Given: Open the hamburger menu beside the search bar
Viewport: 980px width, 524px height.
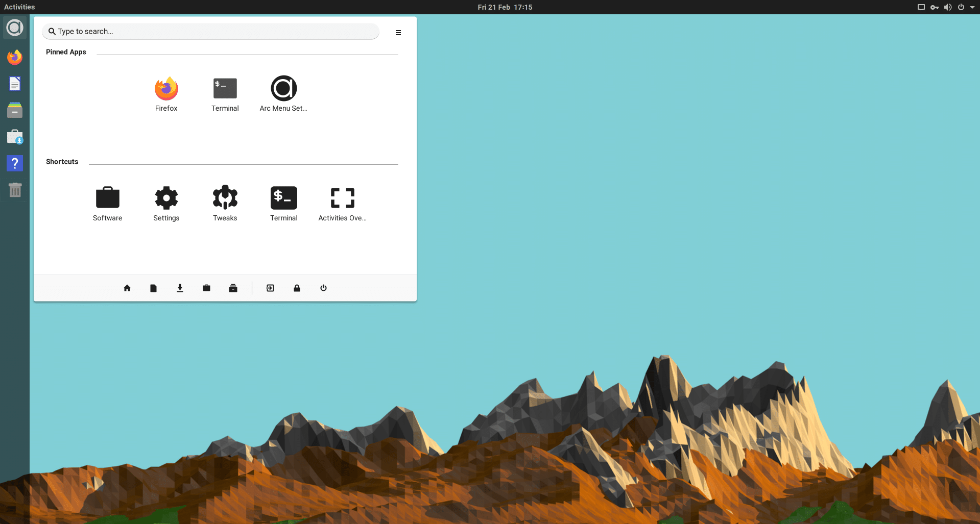Looking at the screenshot, I should pyautogui.click(x=398, y=33).
